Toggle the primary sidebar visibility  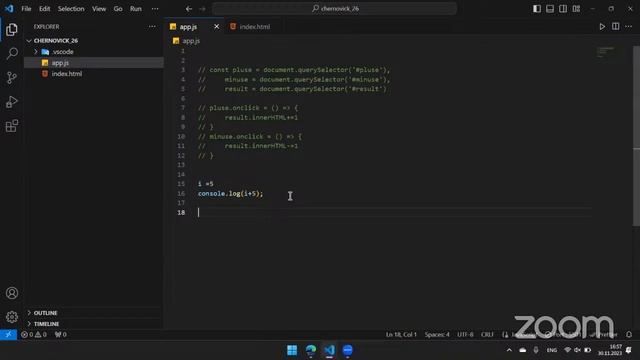tap(537, 9)
